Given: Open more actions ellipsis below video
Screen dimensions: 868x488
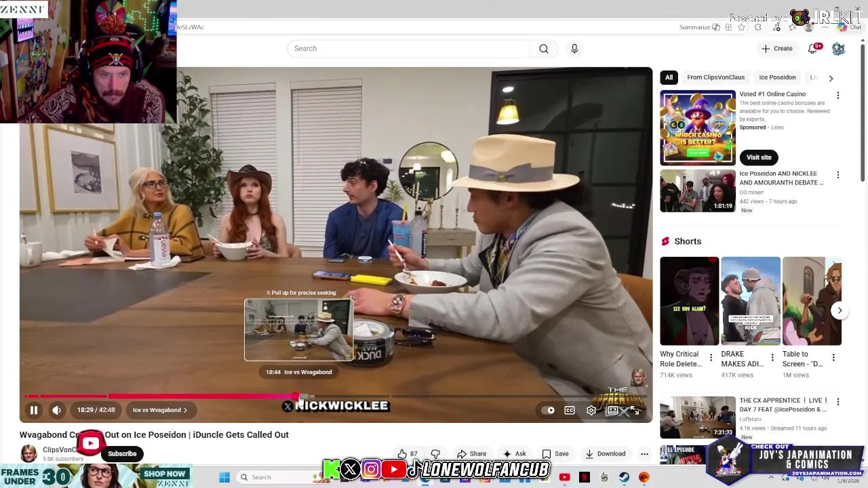Looking at the screenshot, I should 644,453.
